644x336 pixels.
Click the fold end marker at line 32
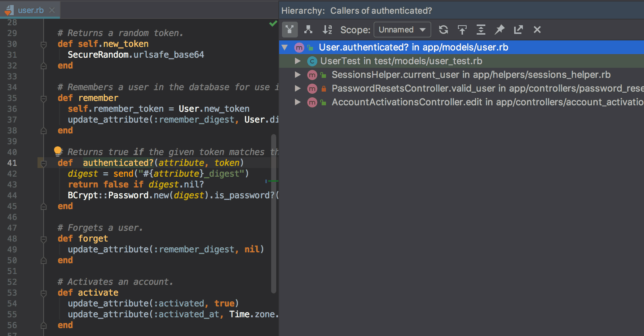tap(44, 66)
